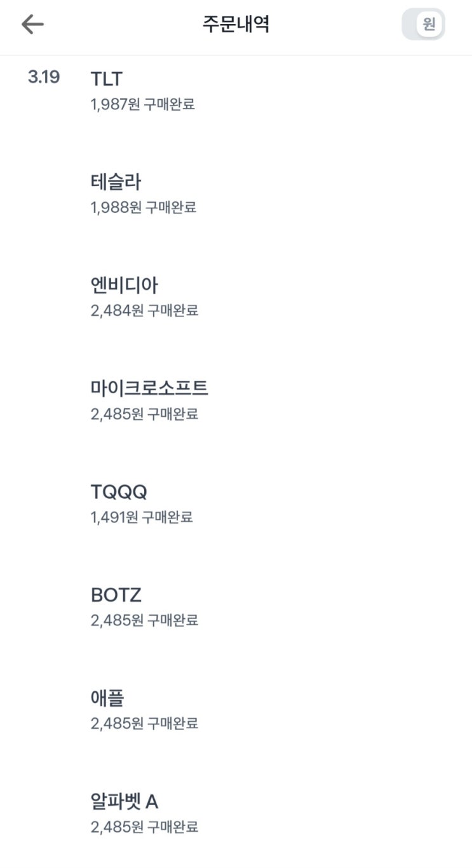Tap 테슬라's 1,988원 구매완료 status text

point(144,207)
